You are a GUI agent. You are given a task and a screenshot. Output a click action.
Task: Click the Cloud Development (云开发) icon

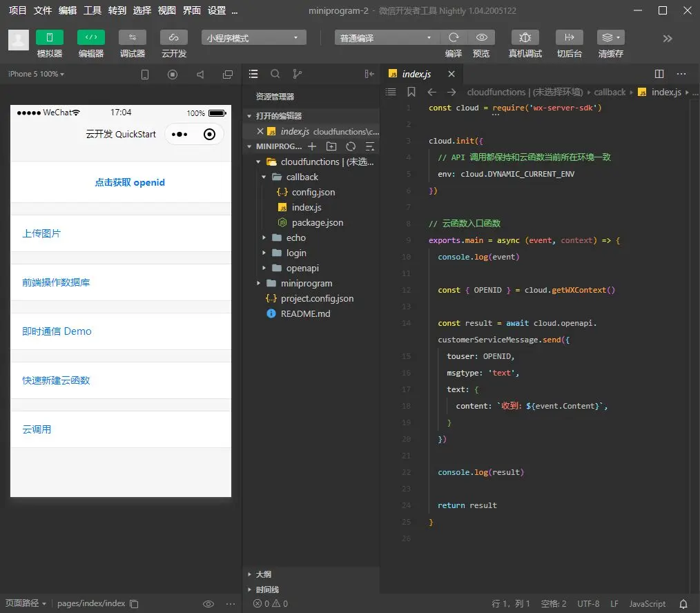click(x=174, y=37)
